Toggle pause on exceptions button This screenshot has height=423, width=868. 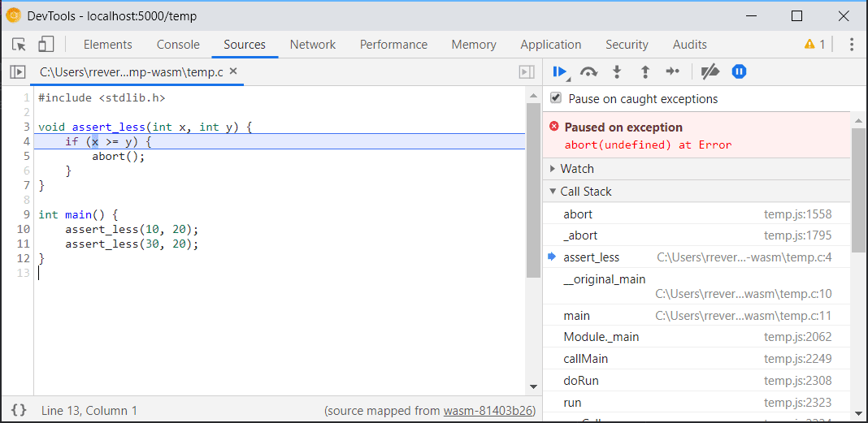tap(739, 72)
